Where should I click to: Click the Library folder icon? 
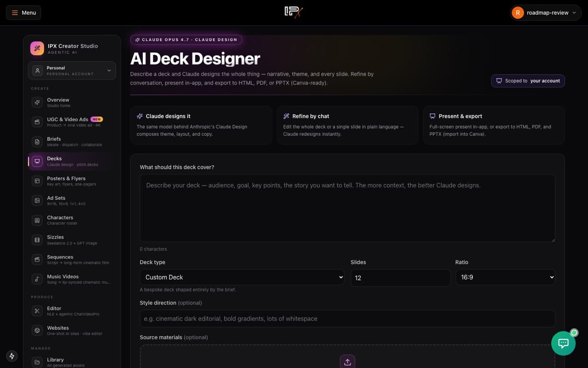[37, 362]
